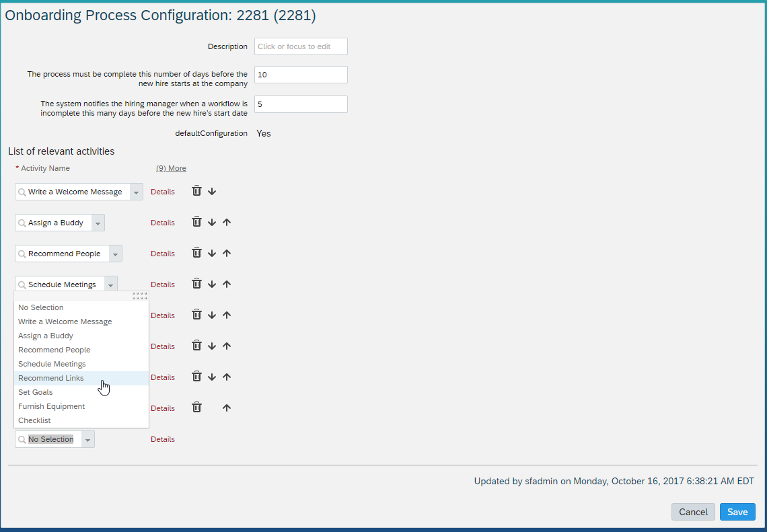Open the Recommend People dropdown arrow
The width and height of the screenshot is (767, 532).
(116, 254)
